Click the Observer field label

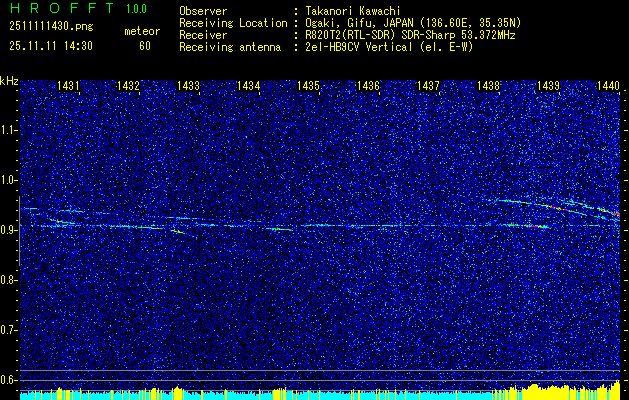point(203,11)
